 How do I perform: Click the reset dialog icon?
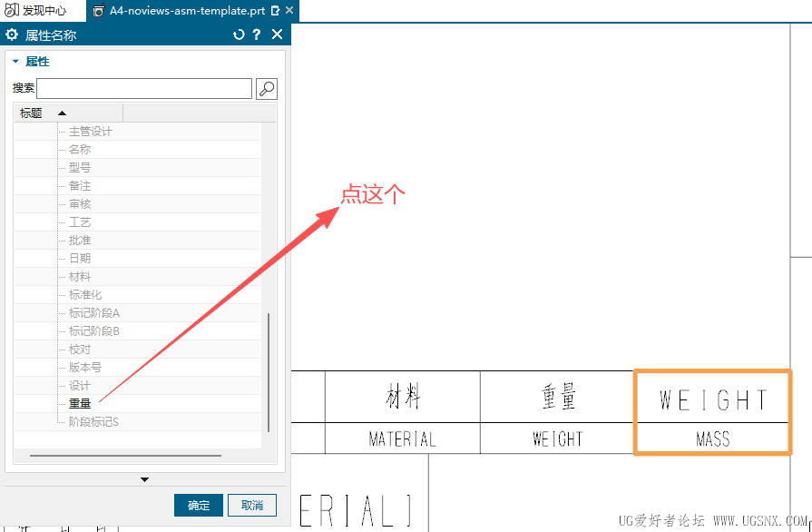point(239,34)
